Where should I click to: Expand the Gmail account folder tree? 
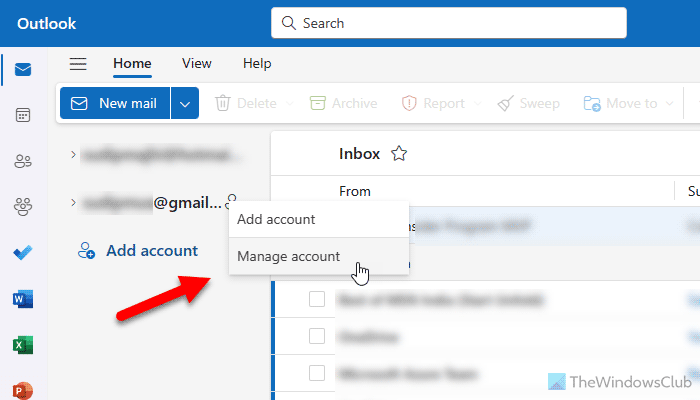tap(73, 203)
